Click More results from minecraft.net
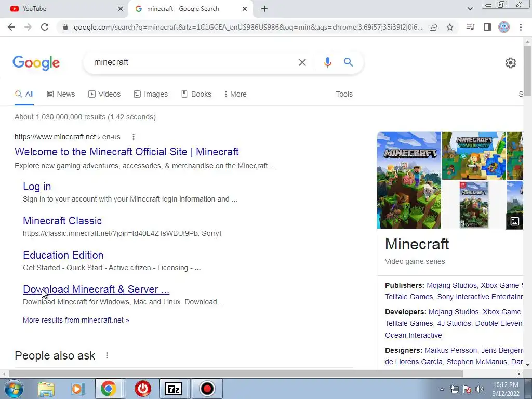Screen dimensions: 532x399 coord(76,320)
